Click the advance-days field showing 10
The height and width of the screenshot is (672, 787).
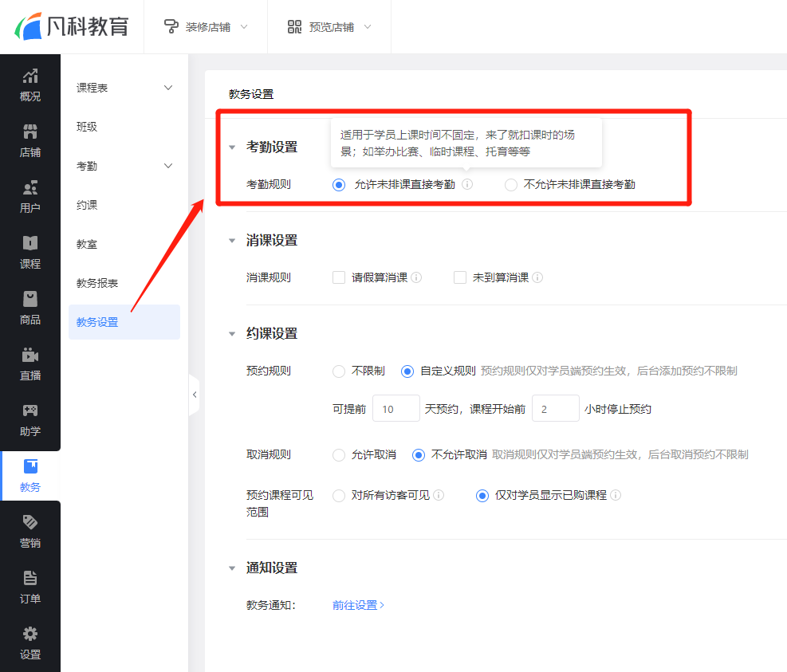[x=396, y=408]
